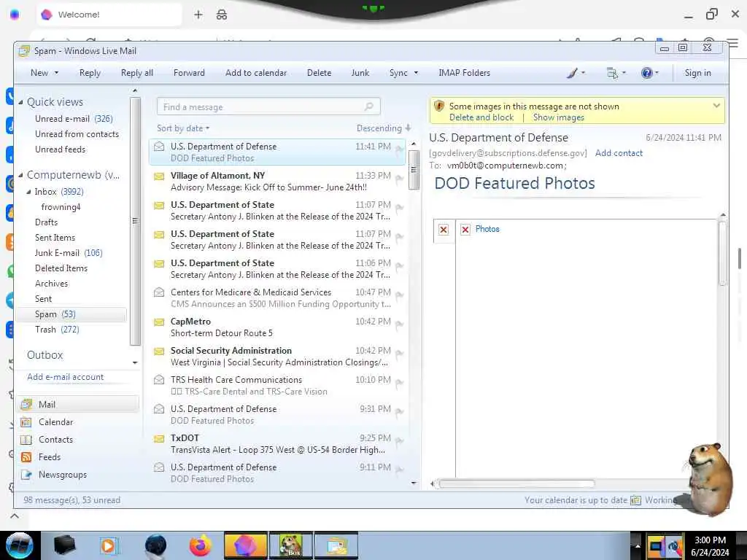Click Add contact link
The image size is (747, 560).
[619, 153]
